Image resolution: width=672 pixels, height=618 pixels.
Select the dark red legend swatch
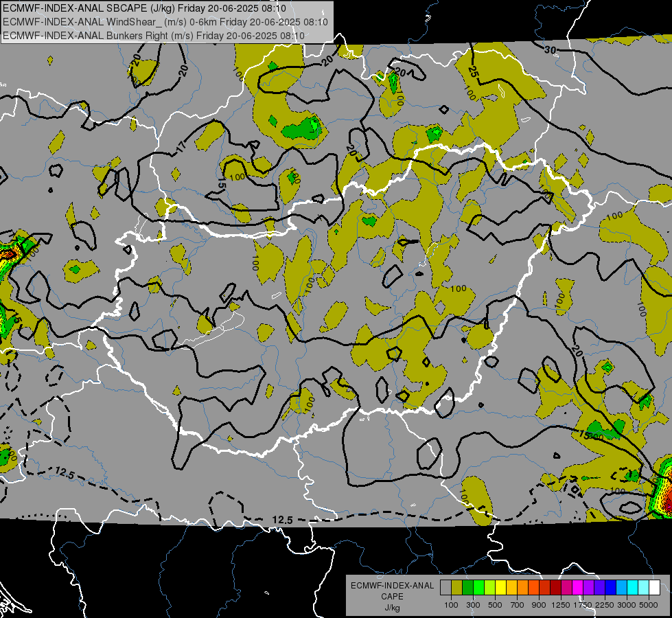point(555,588)
